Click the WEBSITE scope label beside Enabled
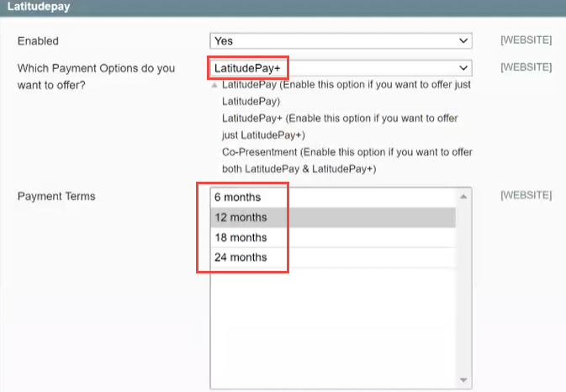The image size is (566, 392). pyautogui.click(x=526, y=40)
